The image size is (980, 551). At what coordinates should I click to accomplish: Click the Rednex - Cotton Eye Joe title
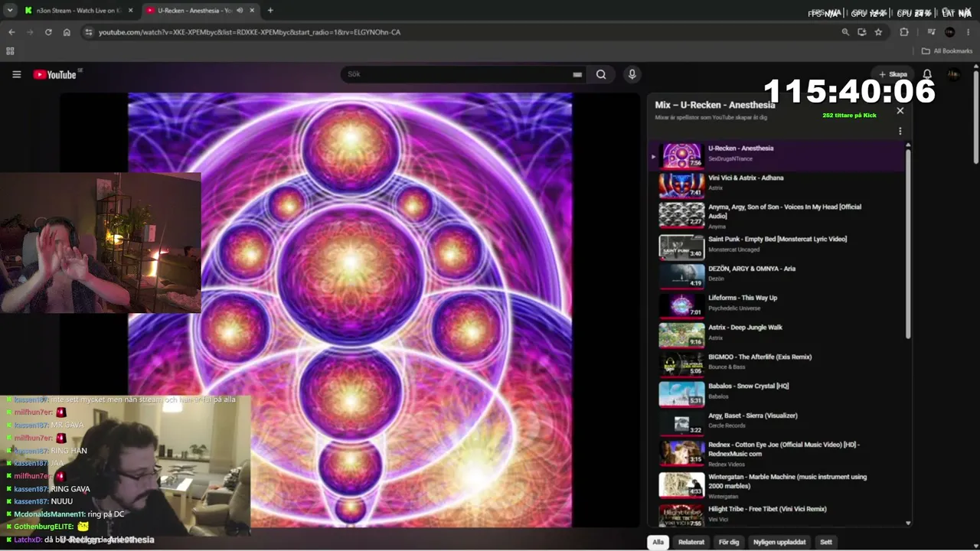click(784, 448)
